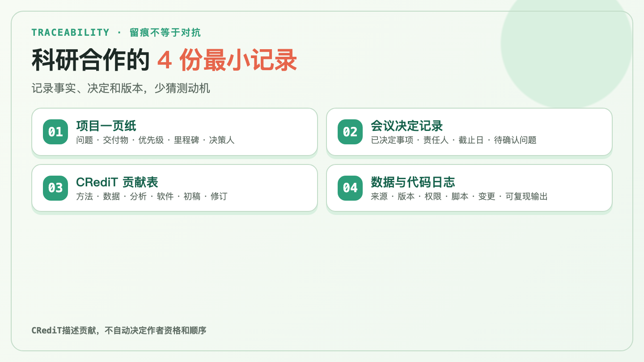
Task: Click the description line 来源 · 版本 · 权限
Action: [x=459, y=197]
